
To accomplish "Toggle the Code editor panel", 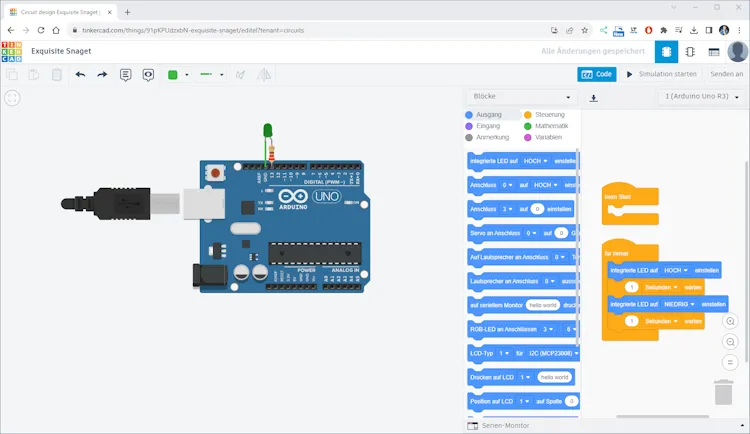I will click(x=597, y=74).
